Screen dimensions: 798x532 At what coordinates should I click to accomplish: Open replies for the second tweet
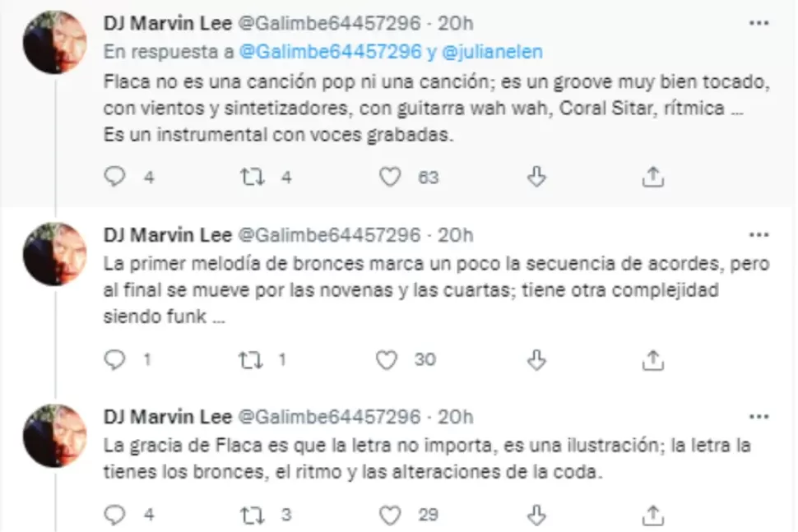[x=113, y=359]
